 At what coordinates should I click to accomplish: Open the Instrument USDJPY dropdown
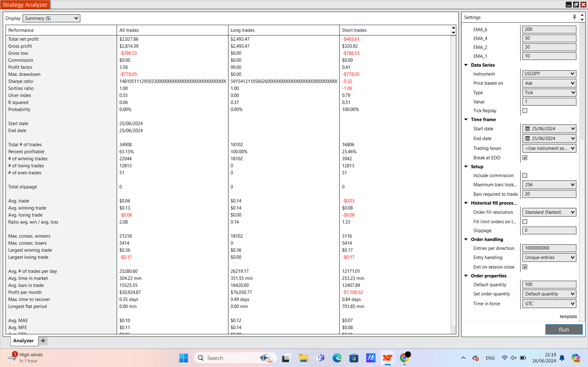pos(549,74)
